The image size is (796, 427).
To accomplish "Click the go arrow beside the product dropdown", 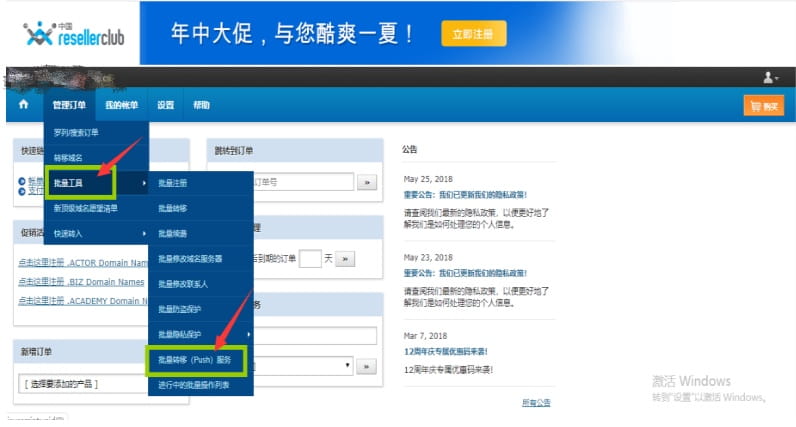I will [367, 366].
